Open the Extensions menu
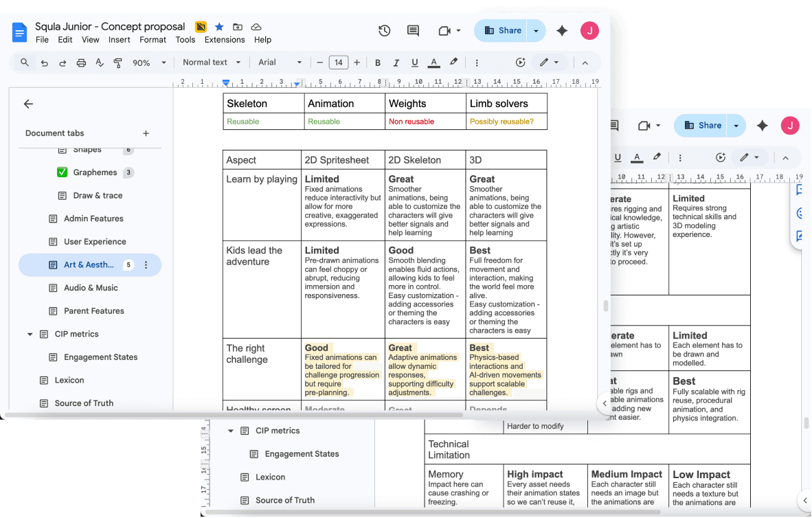Image resolution: width=812 pixels, height=518 pixels. (x=225, y=40)
